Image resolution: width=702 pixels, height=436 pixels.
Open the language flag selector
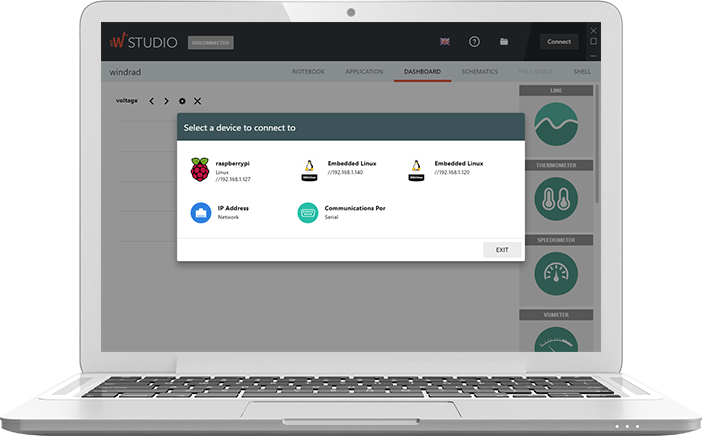[x=445, y=42]
